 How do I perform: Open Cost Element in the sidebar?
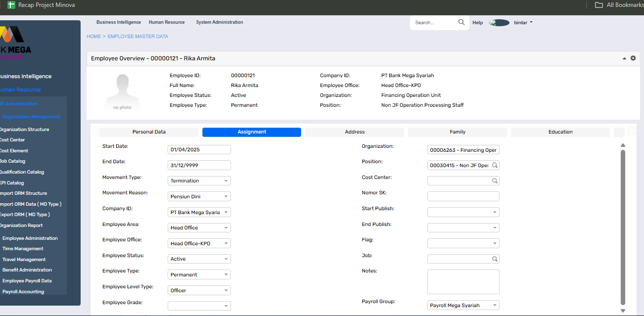coord(14,151)
